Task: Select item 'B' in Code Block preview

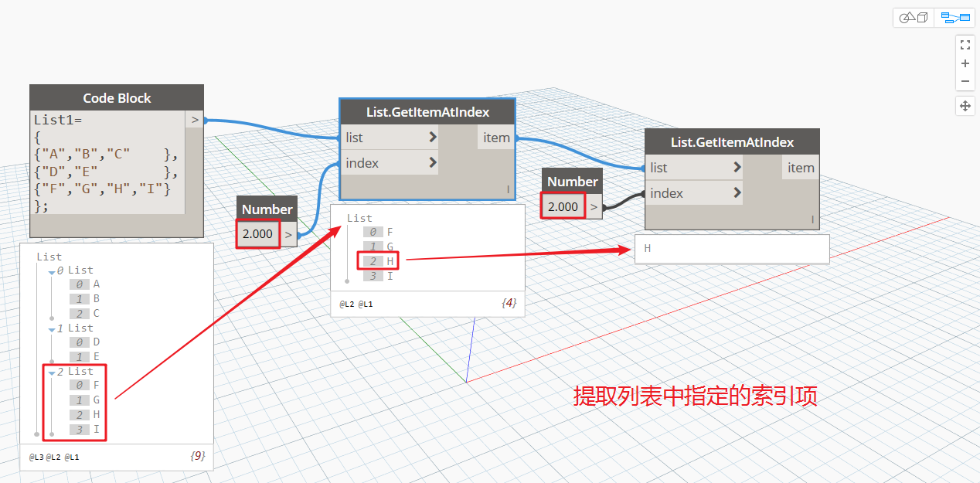Action: click(x=97, y=299)
